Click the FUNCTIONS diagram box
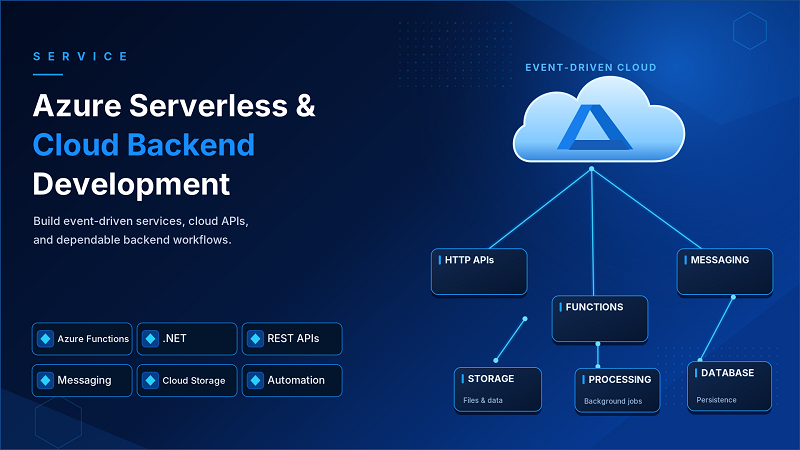This screenshot has height=450, width=800. [600, 319]
